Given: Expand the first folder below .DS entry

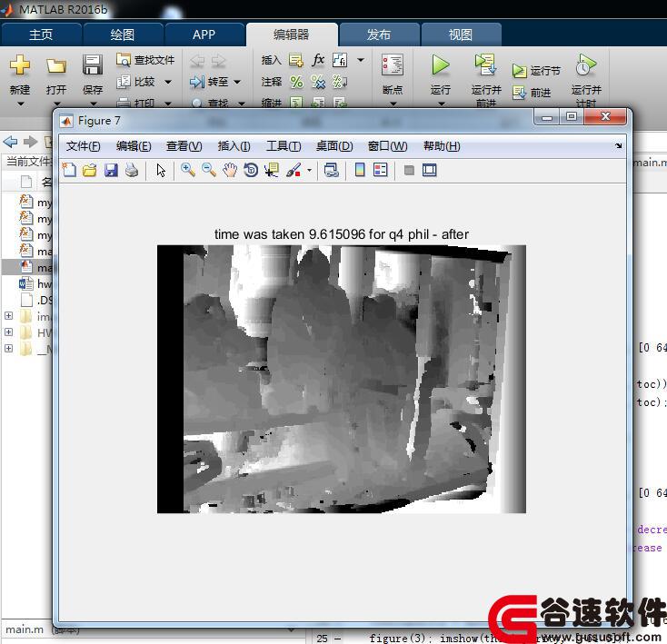Looking at the screenshot, I should tap(8, 315).
